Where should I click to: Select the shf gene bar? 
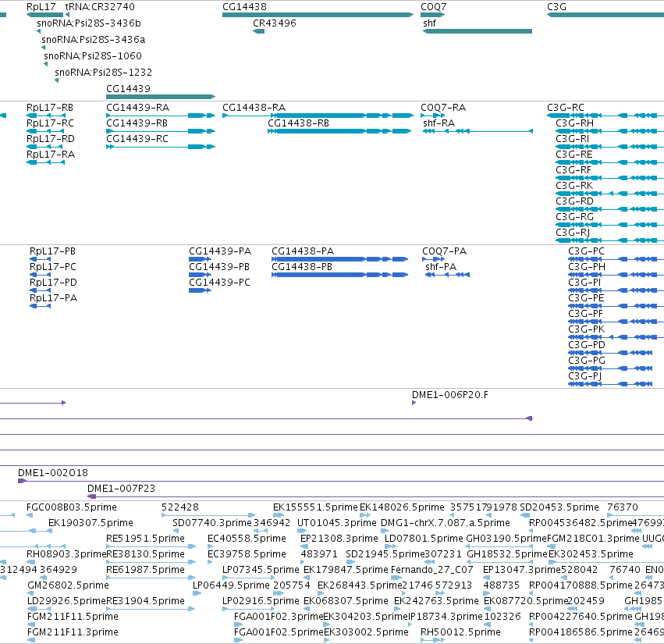478,31
